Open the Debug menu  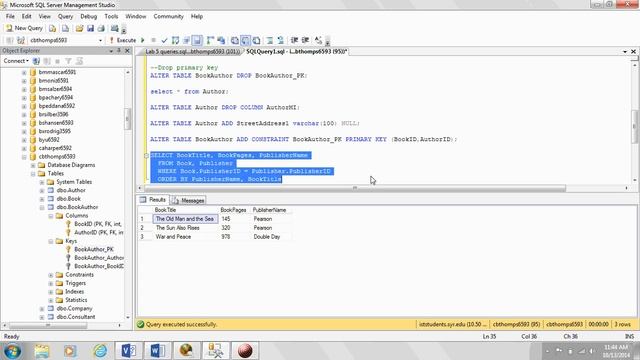(x=89, y=16)
